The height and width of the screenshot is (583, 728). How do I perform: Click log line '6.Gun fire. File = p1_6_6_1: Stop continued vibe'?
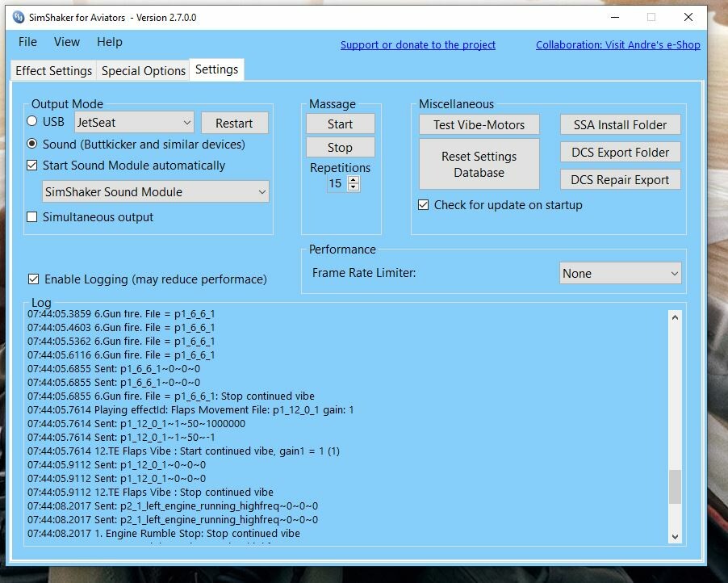tap(171, 396)
